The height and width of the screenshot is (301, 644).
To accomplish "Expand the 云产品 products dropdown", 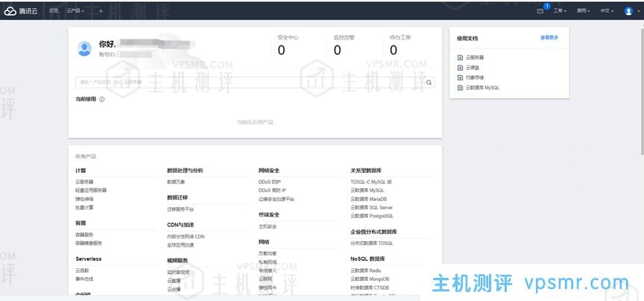I will (x=75, y=11).
